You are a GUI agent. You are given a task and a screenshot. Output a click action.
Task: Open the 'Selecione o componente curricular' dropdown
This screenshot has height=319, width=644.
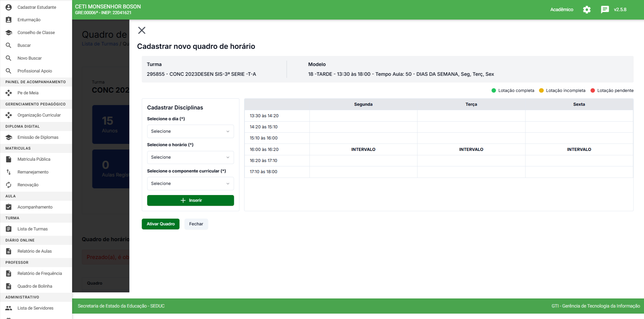[x=190, y=184]
